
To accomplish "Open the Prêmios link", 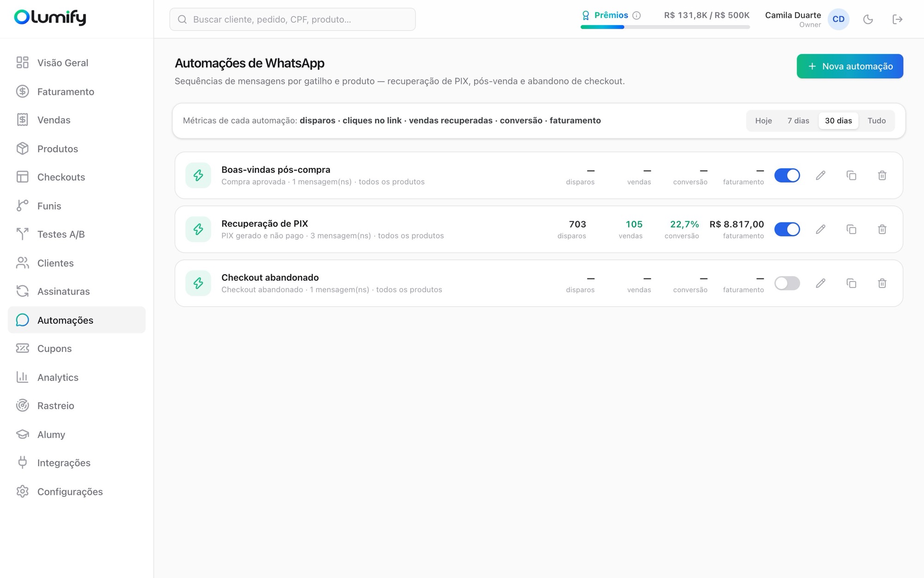I will click(611, 15).
